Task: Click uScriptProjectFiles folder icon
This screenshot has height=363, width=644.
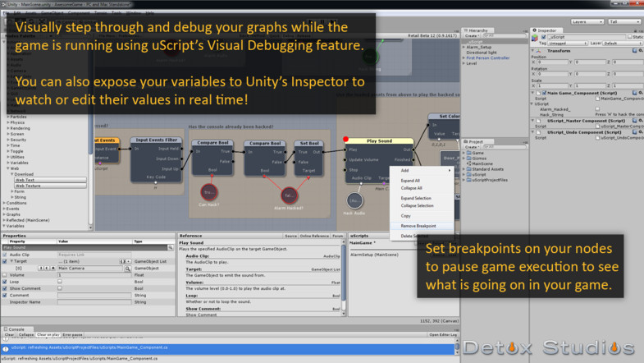Action: pyautogui.click(x=469, y=180)
